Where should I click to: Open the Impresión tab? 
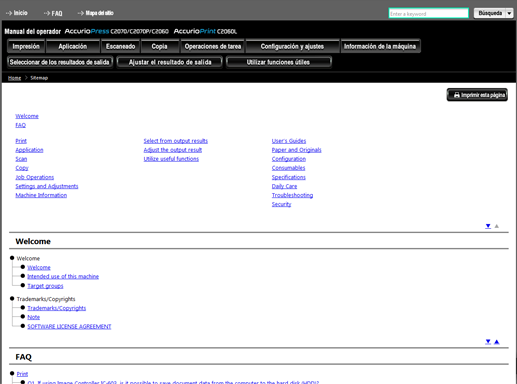click(x=26, y=46)
